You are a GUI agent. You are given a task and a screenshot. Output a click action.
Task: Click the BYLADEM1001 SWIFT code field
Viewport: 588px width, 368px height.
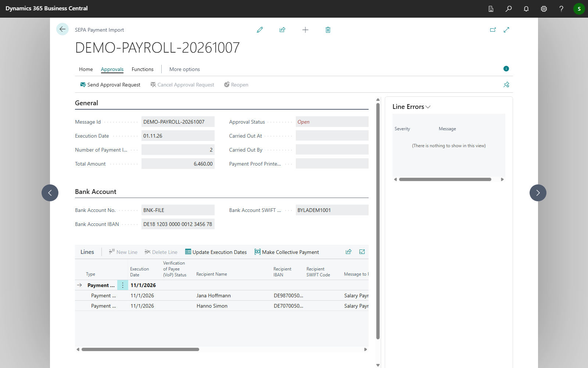click(332, 210)
